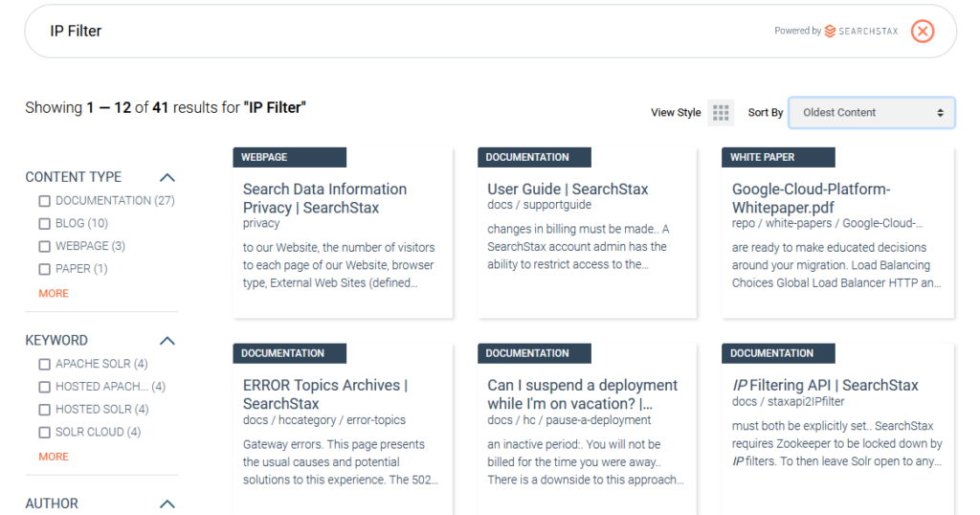Screen dimensions: 980x515
Task: Enable the Webpage (3) filter
Action: click(x=44, y=246)
